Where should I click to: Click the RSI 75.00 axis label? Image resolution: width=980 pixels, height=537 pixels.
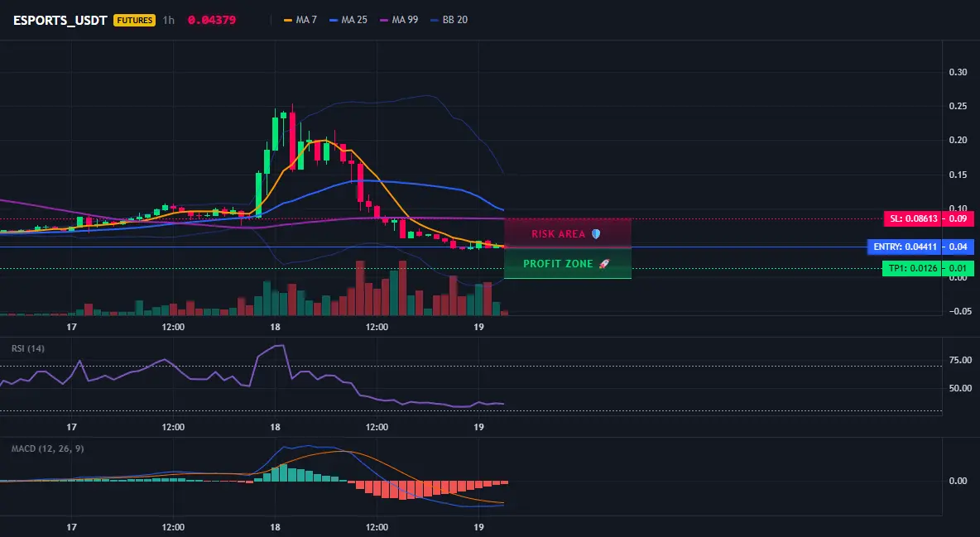click(960, 360)
